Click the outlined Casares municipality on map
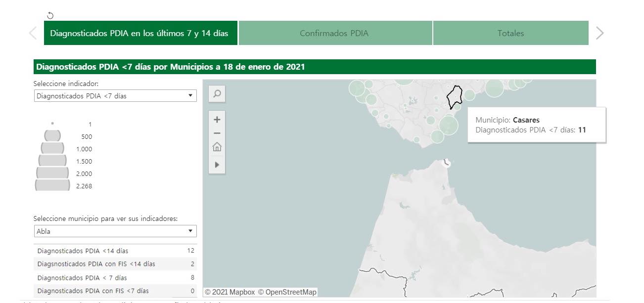 pyautogui.click(x=454, y=95)
